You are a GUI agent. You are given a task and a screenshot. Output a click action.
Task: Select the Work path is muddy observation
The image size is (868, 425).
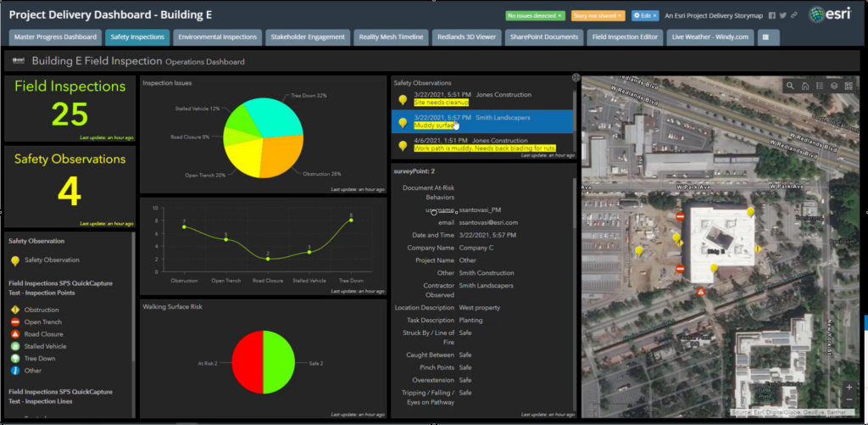pyautogui.click(x=481, y=144)
